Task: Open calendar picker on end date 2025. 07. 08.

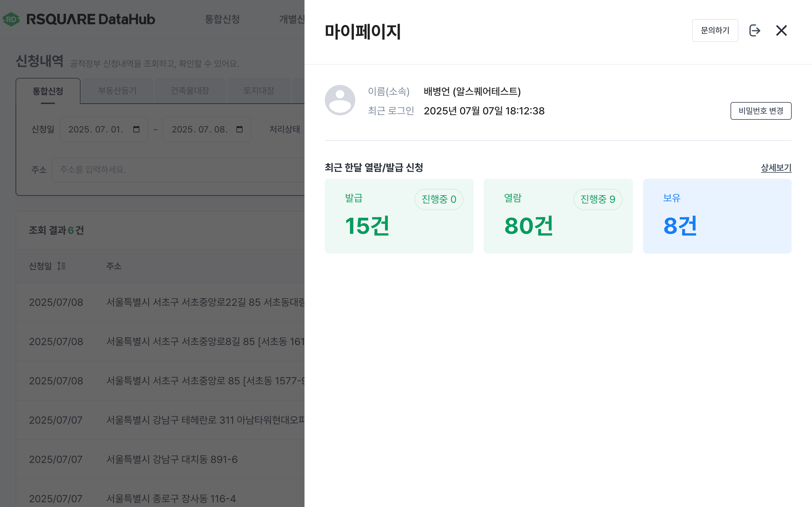Action: point(239,129)
